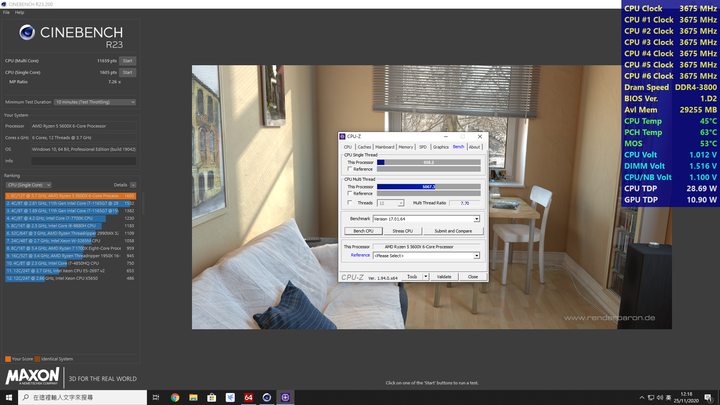Click Submit and Compare button

click(x=453, y=231)
